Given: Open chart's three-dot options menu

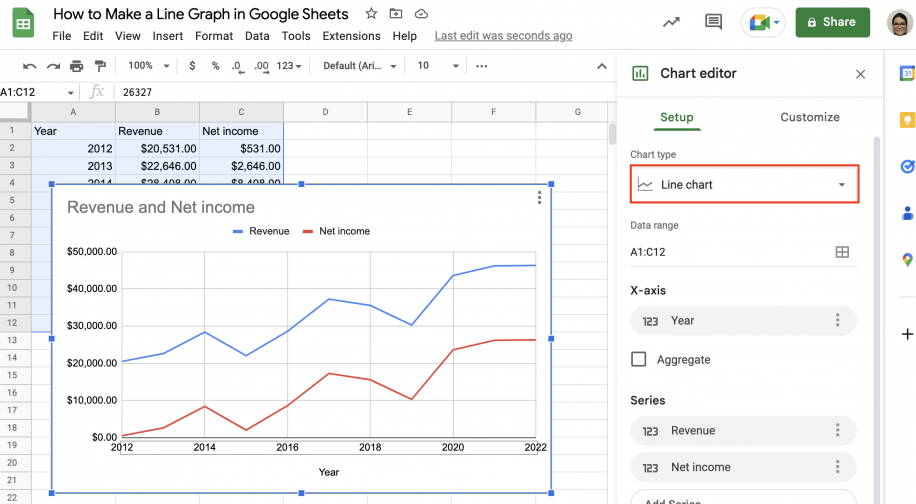Looking at the screenshot, I should (539, 197).
